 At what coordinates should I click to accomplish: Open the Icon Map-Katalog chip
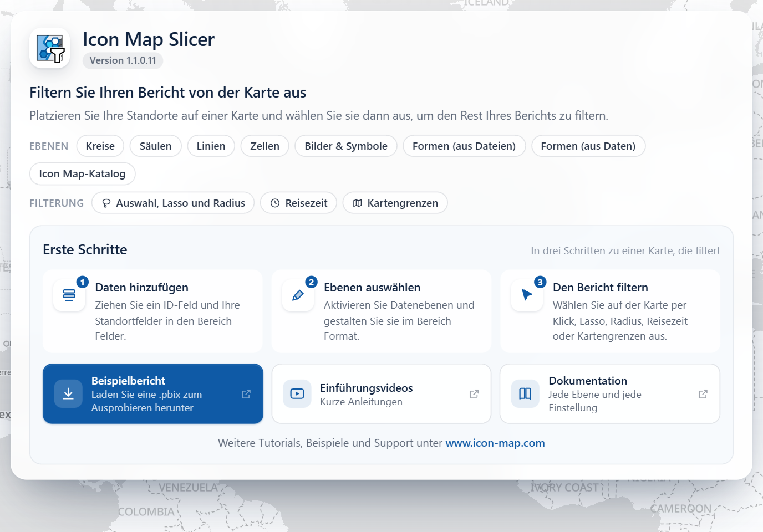click(82, 173)
